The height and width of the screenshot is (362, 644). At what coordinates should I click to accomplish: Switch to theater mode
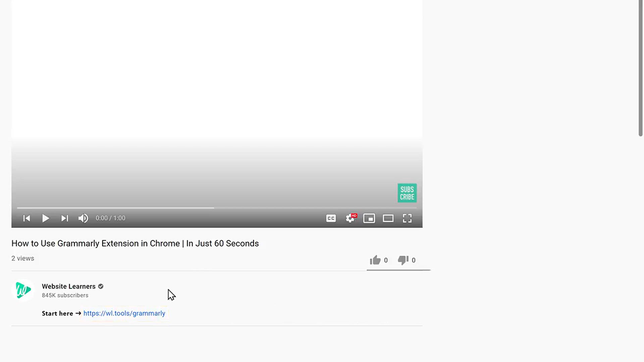[388, 219]
